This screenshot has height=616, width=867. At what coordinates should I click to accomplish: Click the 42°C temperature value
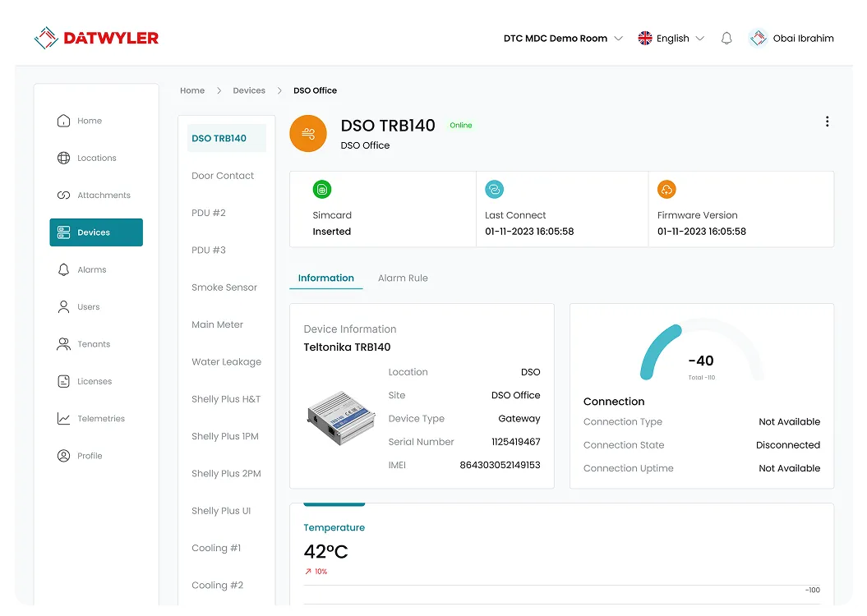point(325,551)
